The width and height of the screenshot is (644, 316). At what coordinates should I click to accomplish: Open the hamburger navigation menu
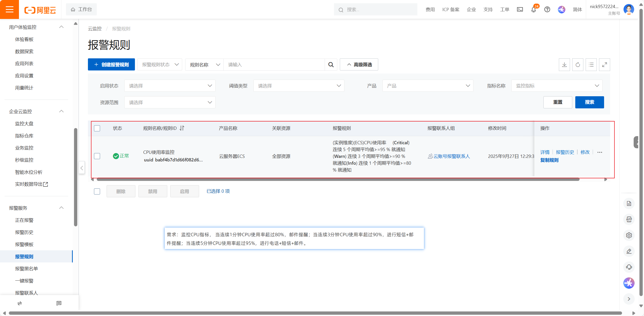tap(9, 10)
